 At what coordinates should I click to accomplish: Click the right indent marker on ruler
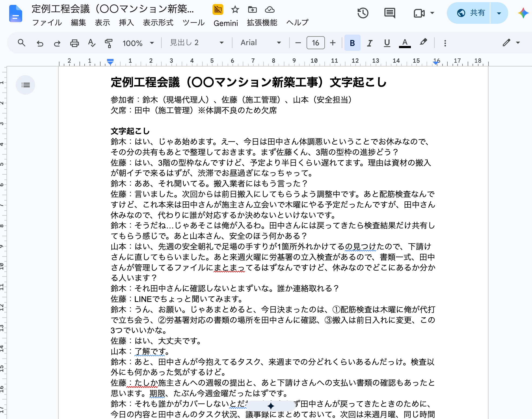pos(435,63)
